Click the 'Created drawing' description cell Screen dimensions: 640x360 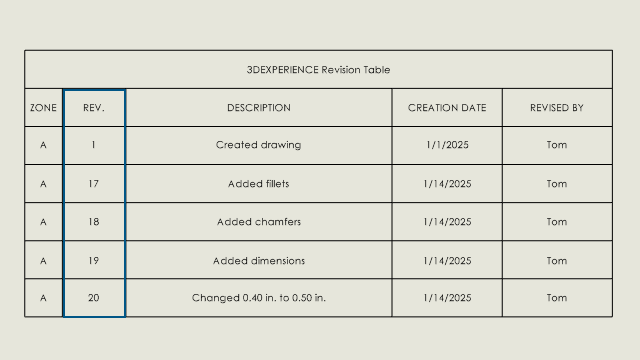[259, 145]
